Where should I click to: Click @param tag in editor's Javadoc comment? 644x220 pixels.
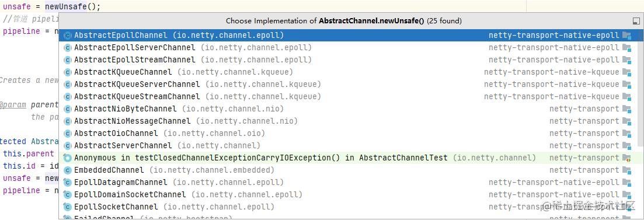coord(13,104)
